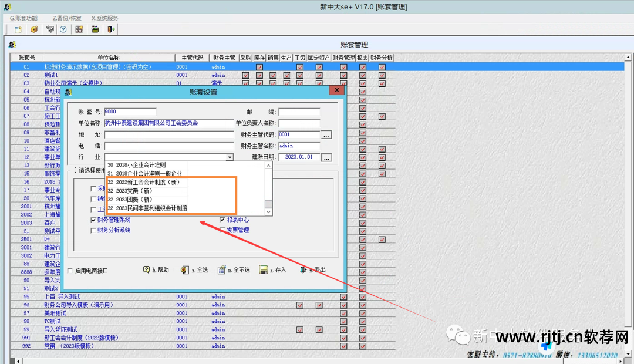
Task: Click the 账套号 column header
Action: pos(26,58)
